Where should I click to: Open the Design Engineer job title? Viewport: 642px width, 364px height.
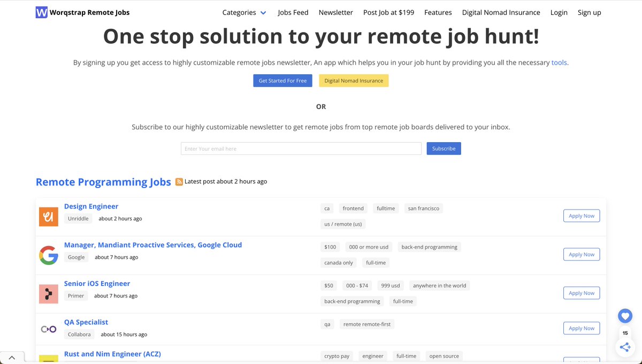[91, 206]
